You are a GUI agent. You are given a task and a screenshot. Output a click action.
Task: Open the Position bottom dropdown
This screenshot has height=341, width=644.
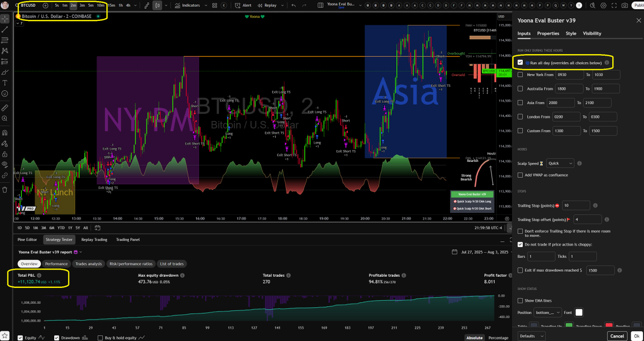(547, 313)
